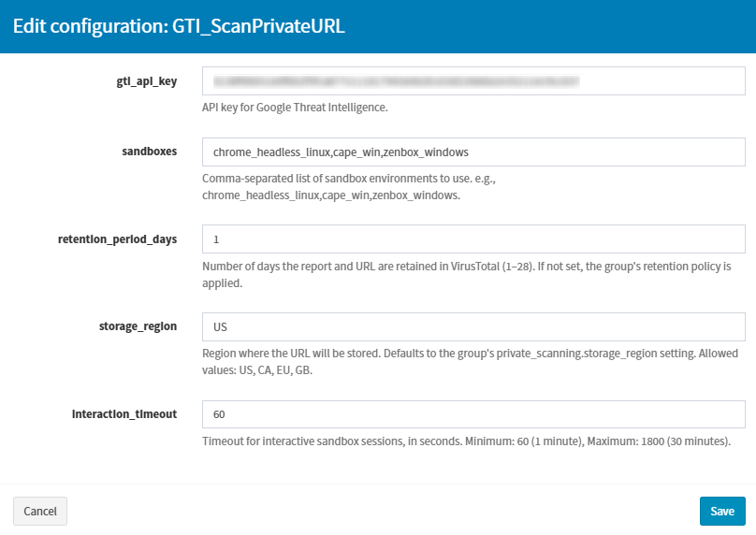
Task: Click the comma-separated sandbox list help text
Action: pyautogui.click(x=348, y=178)
